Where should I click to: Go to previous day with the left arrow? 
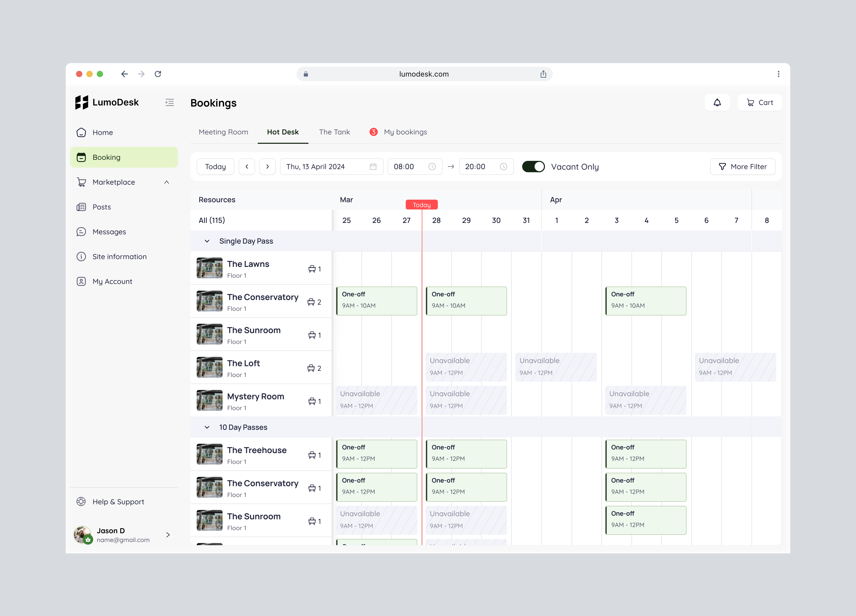point(247,166)
